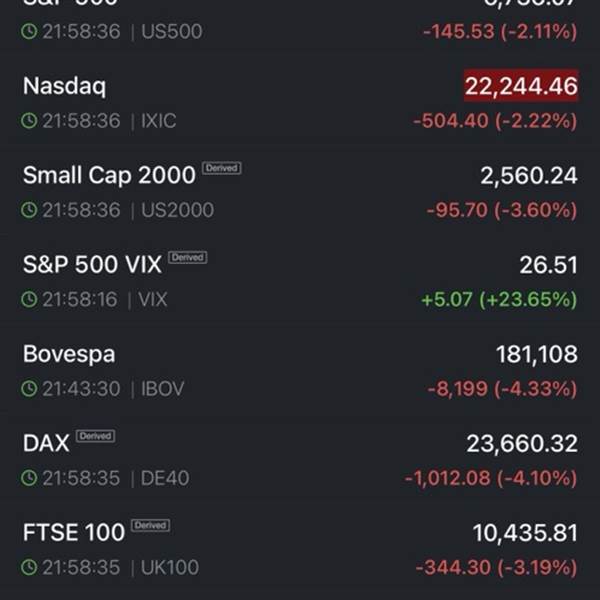
Task: Click the clock icon in the Nasdaq row
Action: (30, 121)
